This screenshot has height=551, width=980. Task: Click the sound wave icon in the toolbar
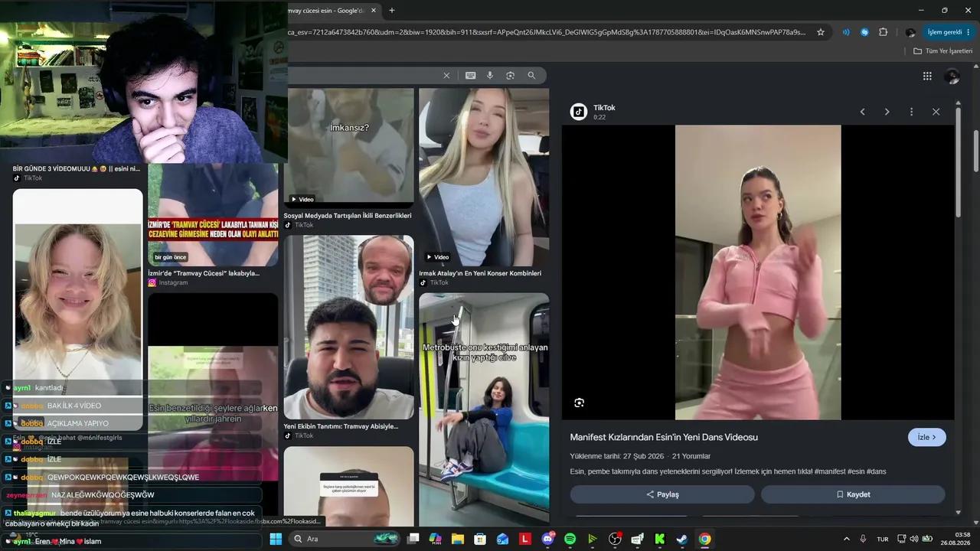tap(846, 32)
